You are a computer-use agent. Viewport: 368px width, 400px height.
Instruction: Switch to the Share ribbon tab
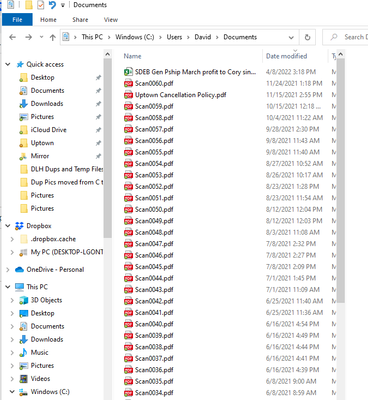point(80,20)
